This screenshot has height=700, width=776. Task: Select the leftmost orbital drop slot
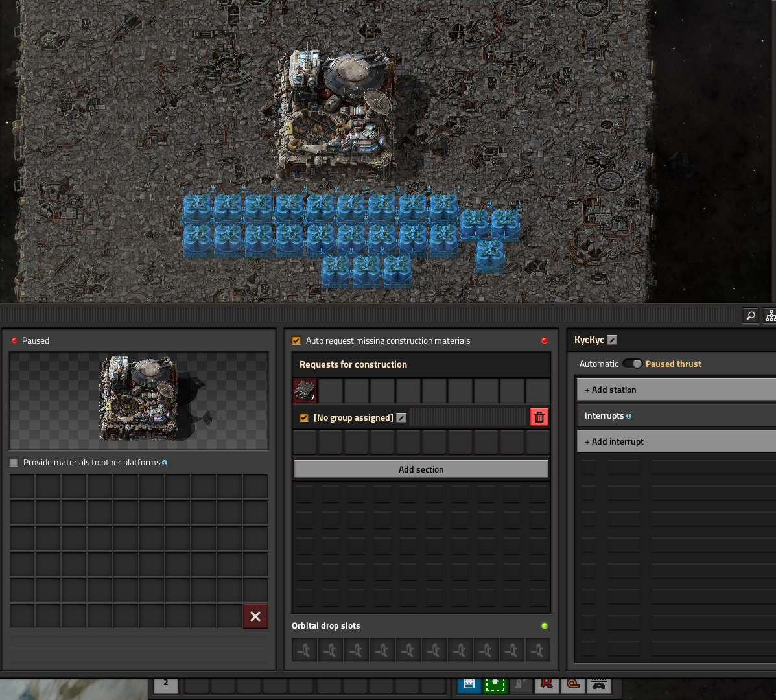pos(305,650)
